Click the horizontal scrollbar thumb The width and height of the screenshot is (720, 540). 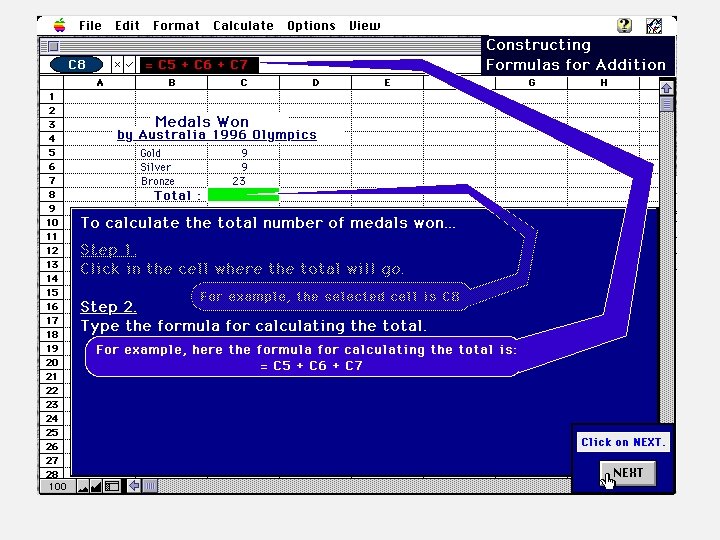click(150, 486)
